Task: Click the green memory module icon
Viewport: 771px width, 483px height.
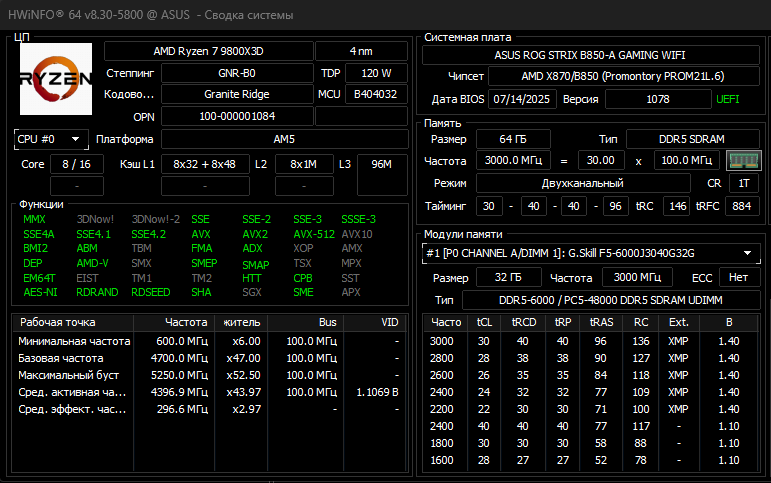Action: 743,160
